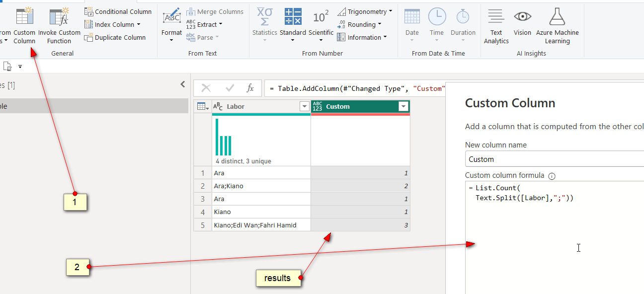The image size is (644, 294).
Task: Select the cell "Ara;Kiano"
Action: pyautogui.click(x=261, y=186)
